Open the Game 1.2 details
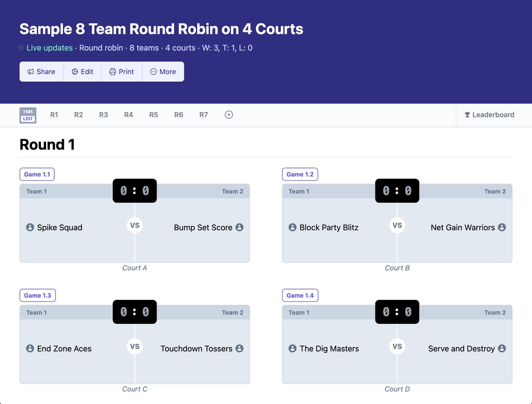 pos(300,174)
